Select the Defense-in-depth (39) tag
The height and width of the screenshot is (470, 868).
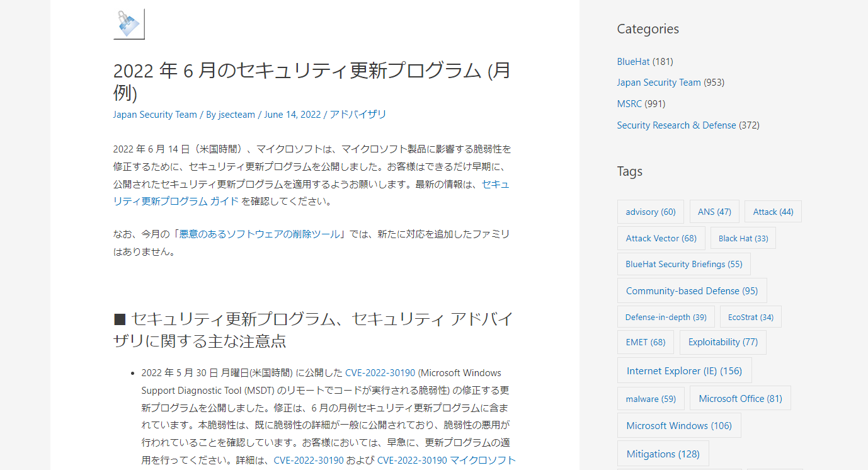pos(666,317)
